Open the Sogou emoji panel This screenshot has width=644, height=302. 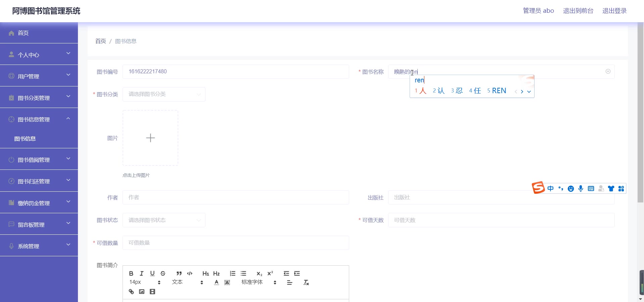(571, 189)
